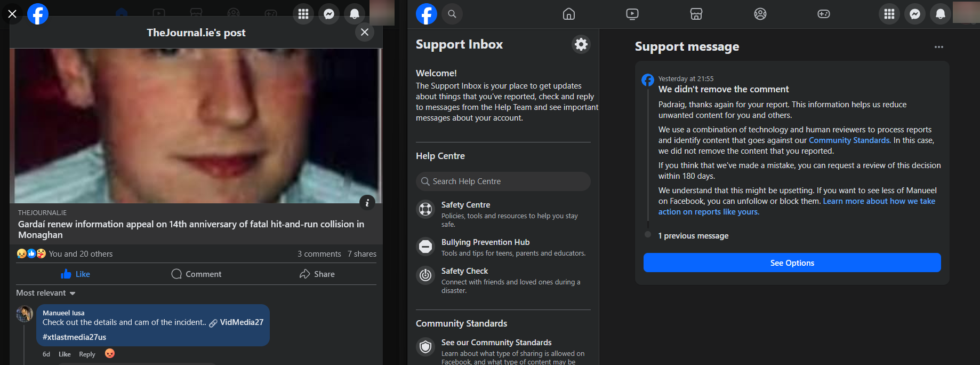Open See our Community Standards link
This screenshot has width=980, height=365.
[x=496, y=343]
